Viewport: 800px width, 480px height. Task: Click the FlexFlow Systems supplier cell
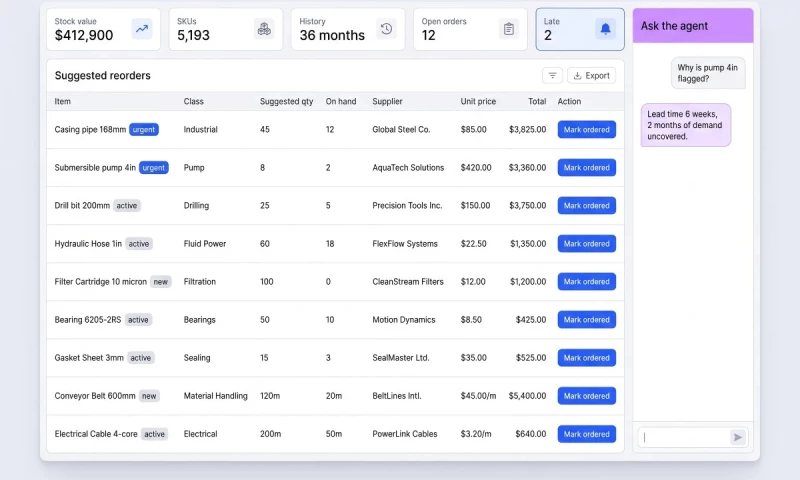(405, 243)
